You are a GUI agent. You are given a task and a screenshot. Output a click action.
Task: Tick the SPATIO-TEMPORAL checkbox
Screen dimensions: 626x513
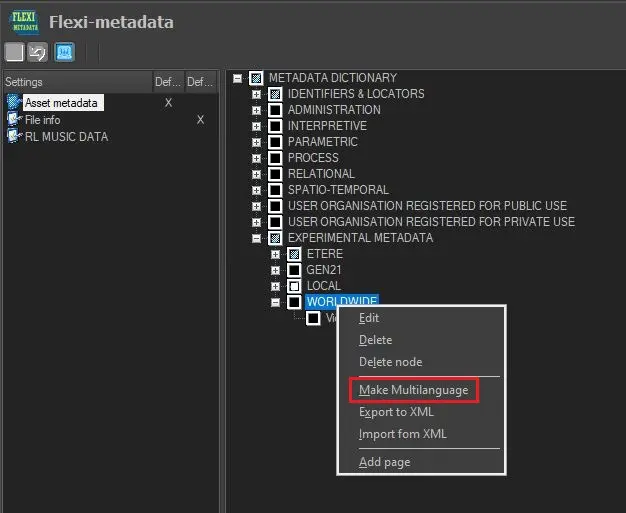tap(275, 190)
